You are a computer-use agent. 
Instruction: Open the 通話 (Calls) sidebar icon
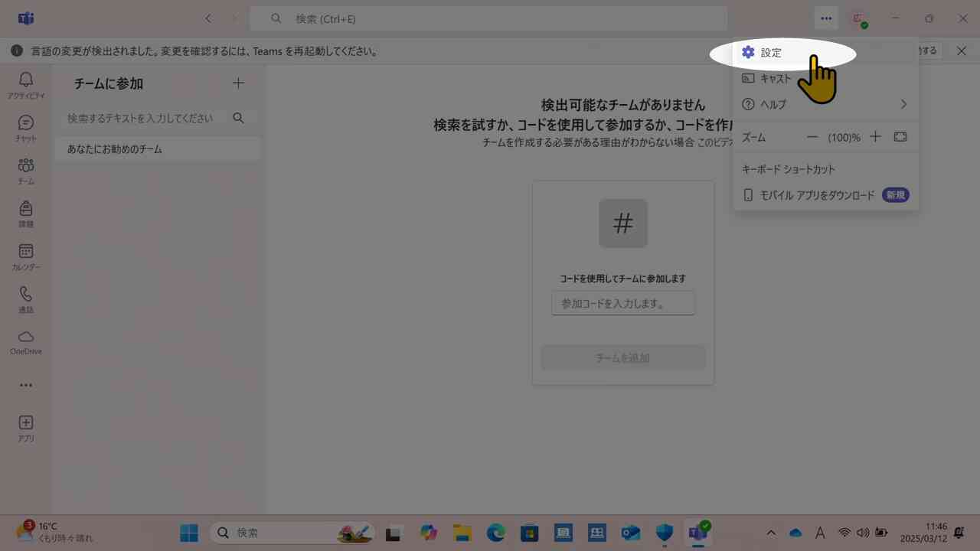[25, 295]
